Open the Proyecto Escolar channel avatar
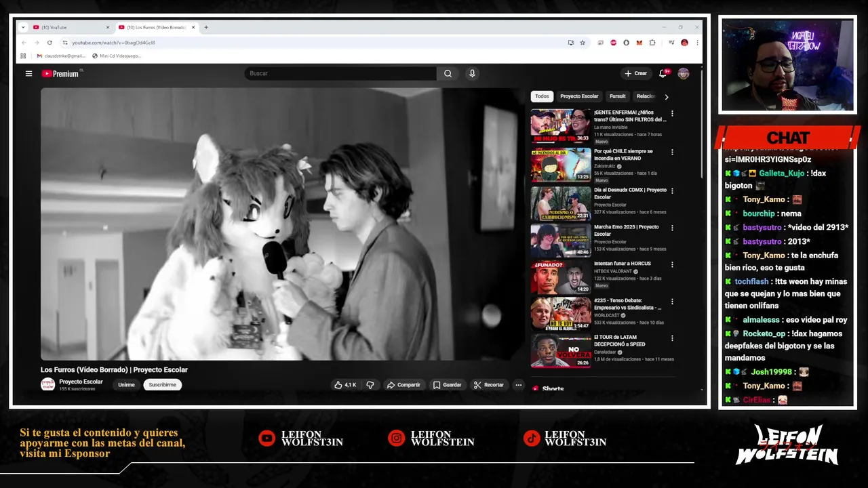The image size is (868, 488). click(47, 384)
